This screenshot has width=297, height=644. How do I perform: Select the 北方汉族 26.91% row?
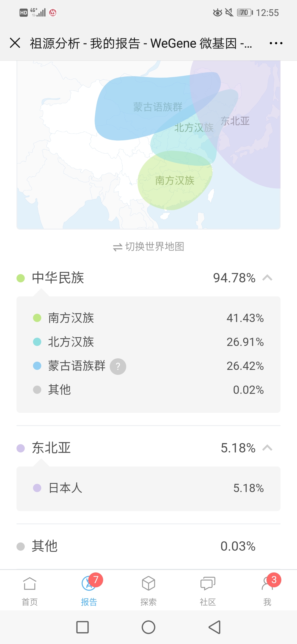148,342
